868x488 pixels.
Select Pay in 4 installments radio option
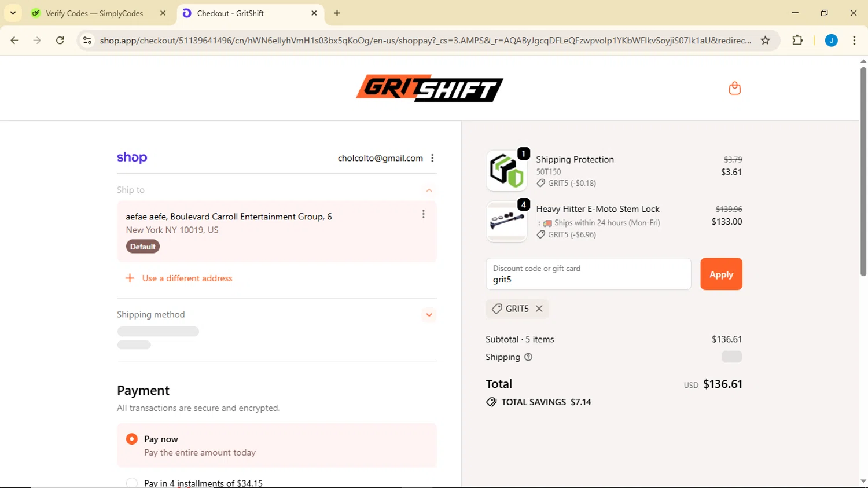coord(132,483)
